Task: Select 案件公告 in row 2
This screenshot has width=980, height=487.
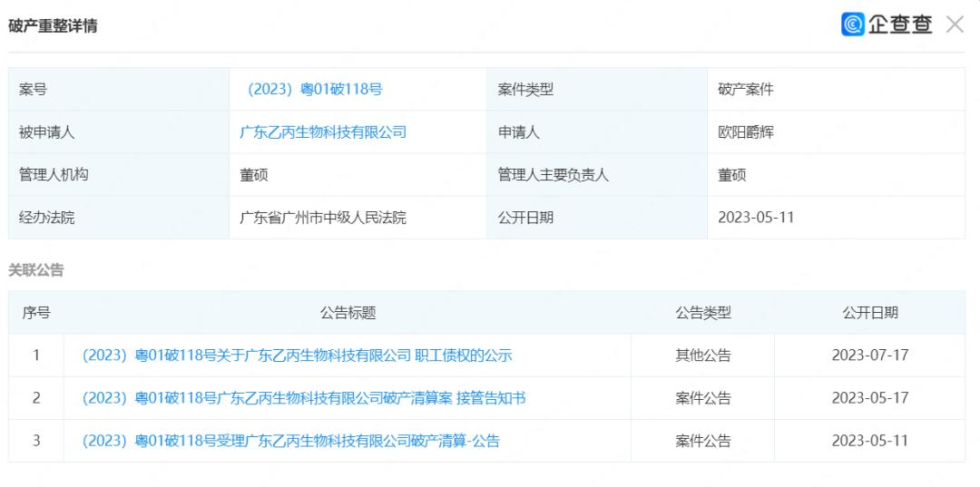Action: [703, 398]
